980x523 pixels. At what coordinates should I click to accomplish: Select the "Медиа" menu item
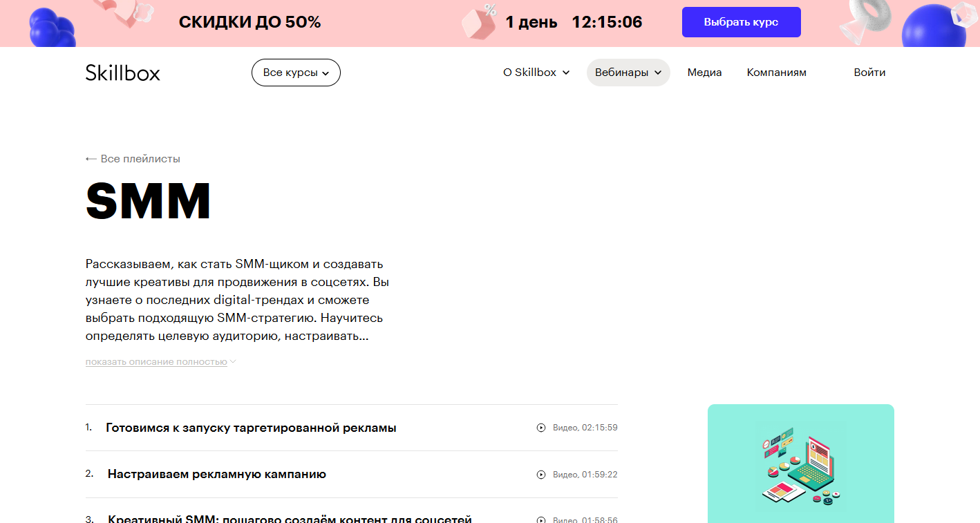[704, 72]
